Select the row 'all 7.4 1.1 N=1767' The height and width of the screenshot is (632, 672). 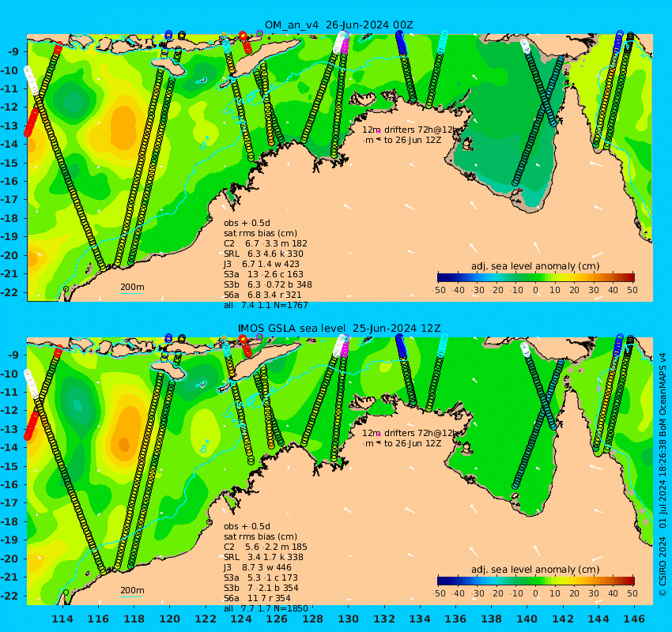266,305
